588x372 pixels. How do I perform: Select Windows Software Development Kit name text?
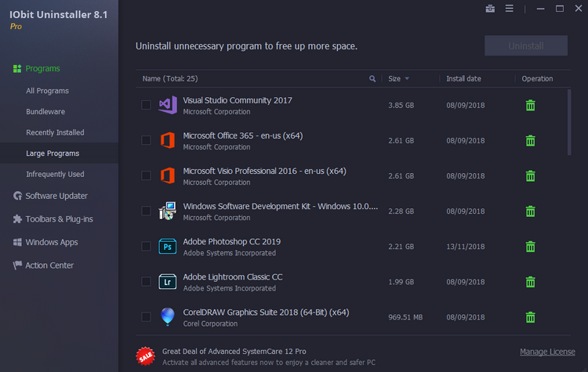pos(280,207)
